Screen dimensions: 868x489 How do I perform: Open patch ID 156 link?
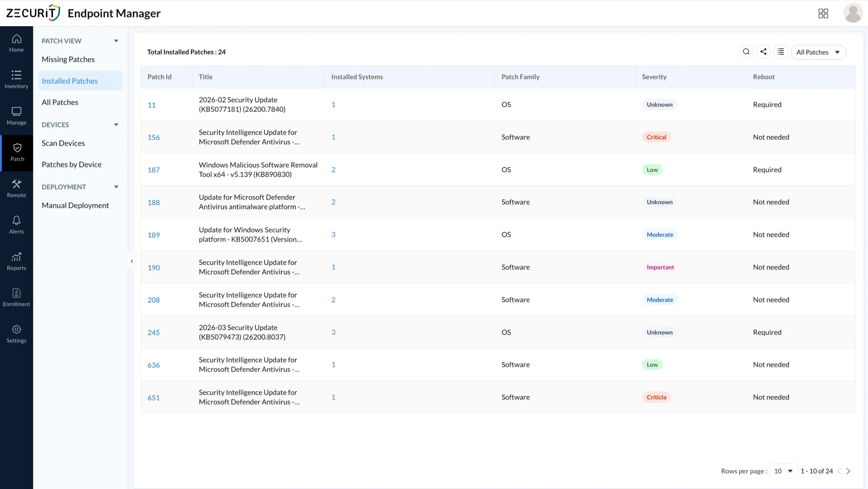154,137
